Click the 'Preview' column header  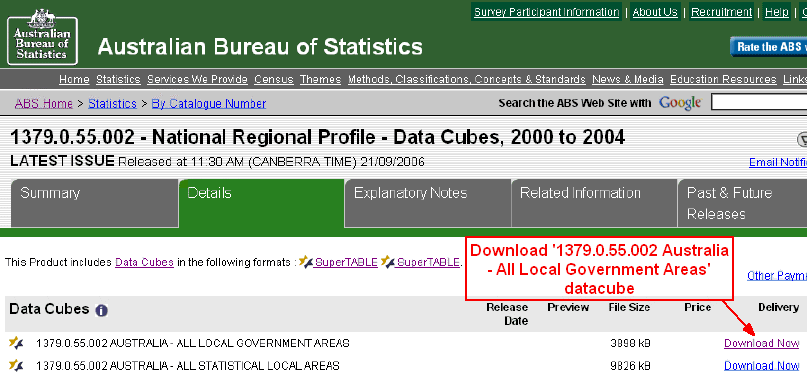(568, 307)
